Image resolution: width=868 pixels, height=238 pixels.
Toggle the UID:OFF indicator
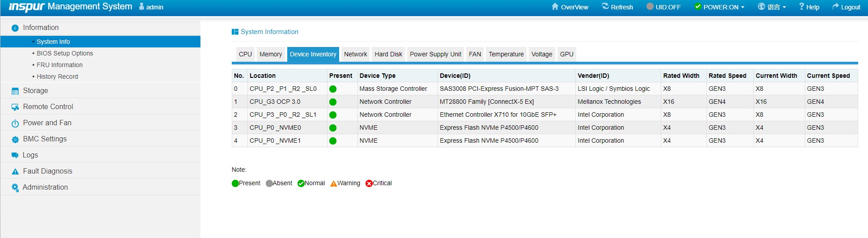[x=664, y=7]
